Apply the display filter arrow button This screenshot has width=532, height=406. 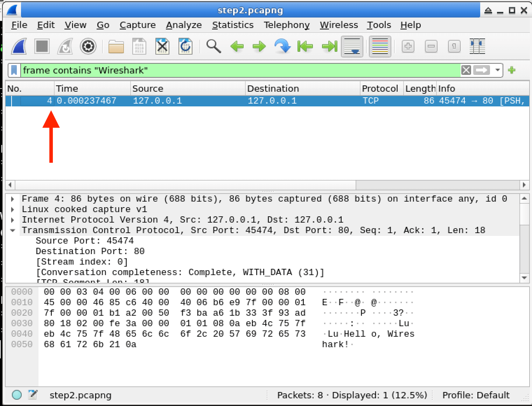tap(482, 70)
